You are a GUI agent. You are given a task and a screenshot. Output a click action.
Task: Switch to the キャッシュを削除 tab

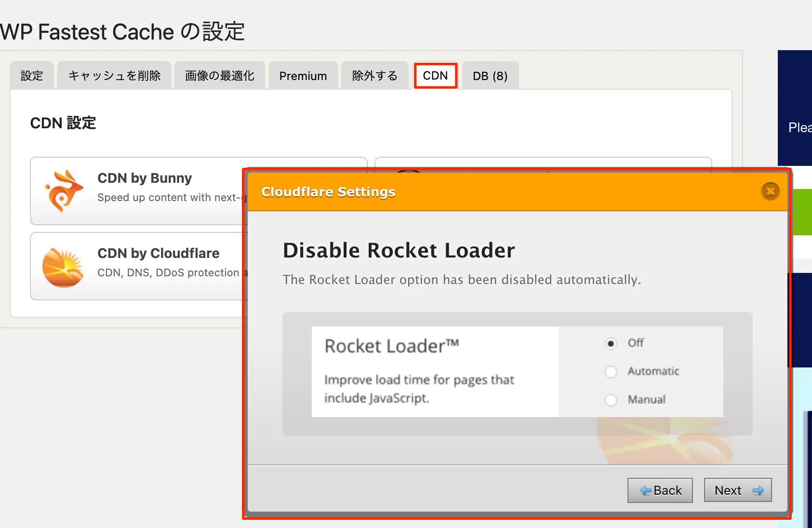(x=114, y=76)
